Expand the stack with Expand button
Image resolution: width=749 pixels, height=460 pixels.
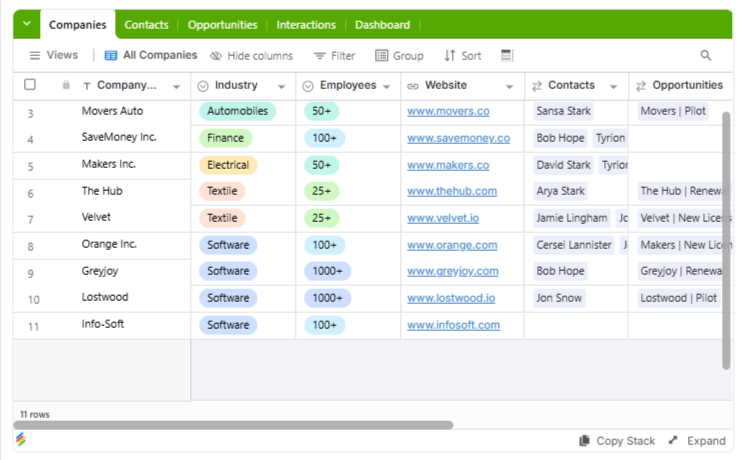click(697, 441)
